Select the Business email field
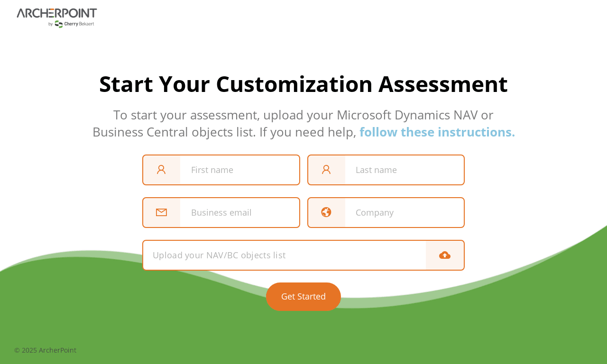The width and height of the screenshot is (607, 364). pos(221,212)
